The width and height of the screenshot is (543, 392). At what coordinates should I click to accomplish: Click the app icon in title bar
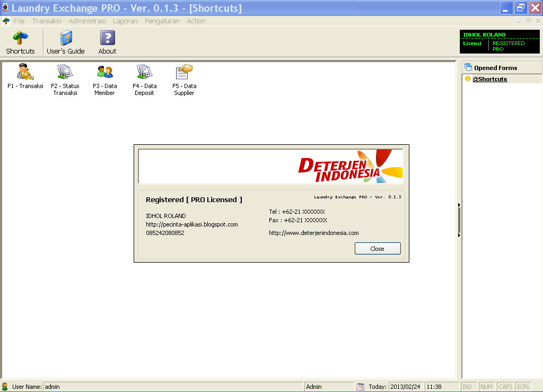click(5, 7)
